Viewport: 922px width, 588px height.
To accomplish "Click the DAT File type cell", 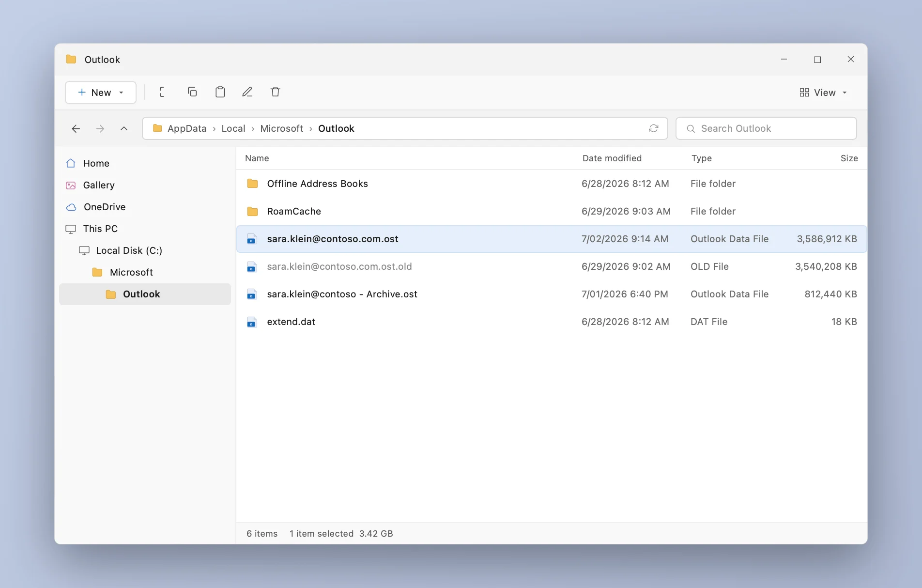I will click(x=709, y=322).
